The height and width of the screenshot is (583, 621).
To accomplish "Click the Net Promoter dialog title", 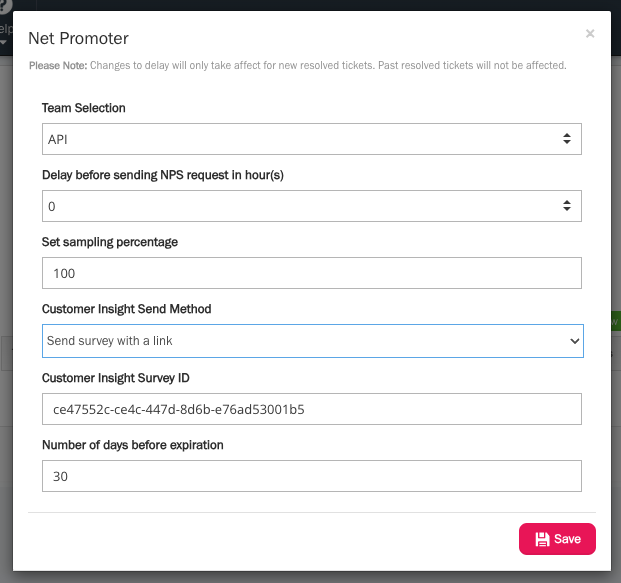I will [78, 39].
